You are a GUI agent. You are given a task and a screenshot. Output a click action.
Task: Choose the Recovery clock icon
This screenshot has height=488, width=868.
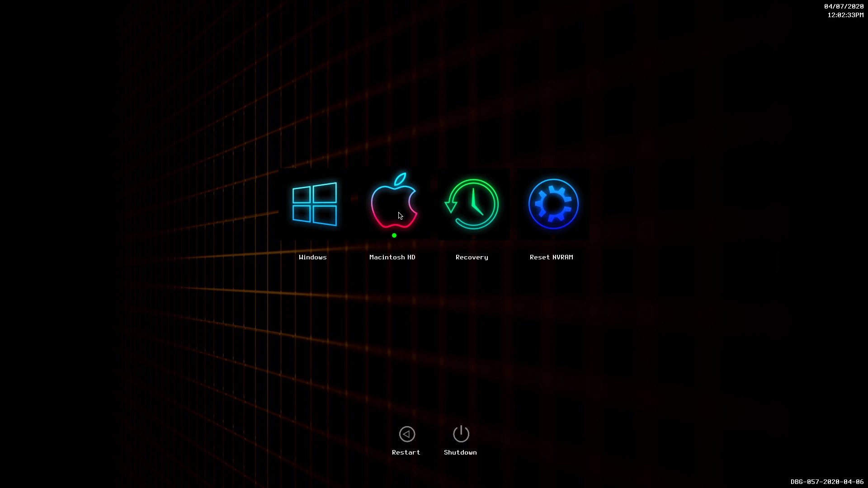(x=472, y=204)
